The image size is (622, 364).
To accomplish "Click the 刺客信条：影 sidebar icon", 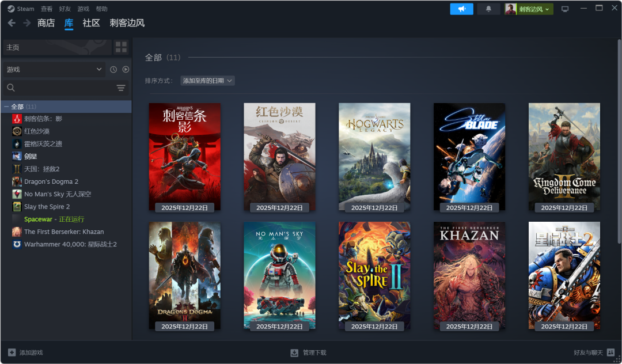I will tap(17, 119).
